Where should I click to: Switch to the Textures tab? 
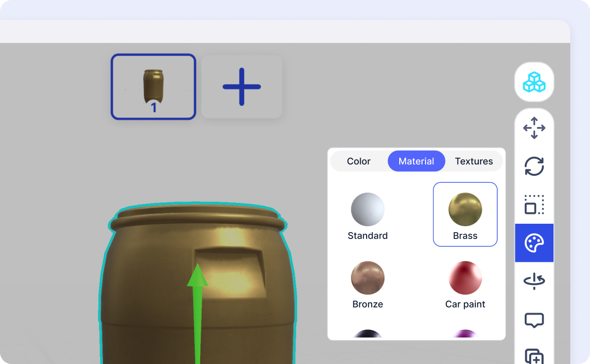[x=474, y=161]
